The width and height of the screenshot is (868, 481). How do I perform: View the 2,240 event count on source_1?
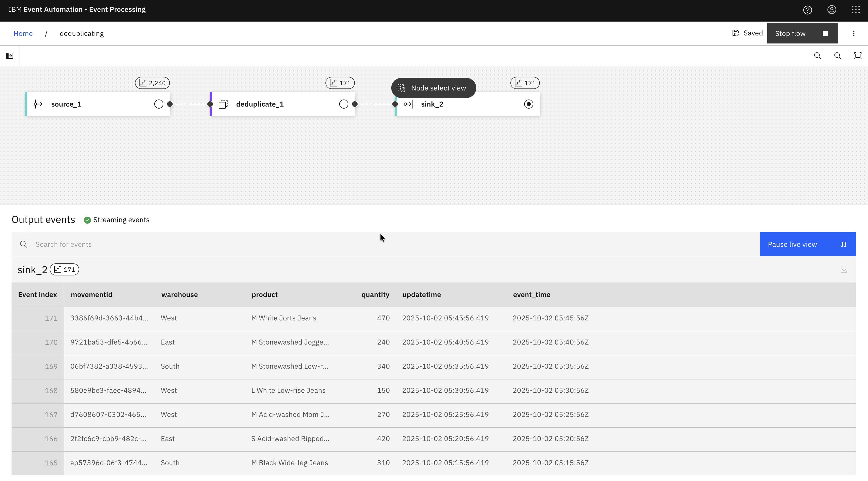coord(152,83)
